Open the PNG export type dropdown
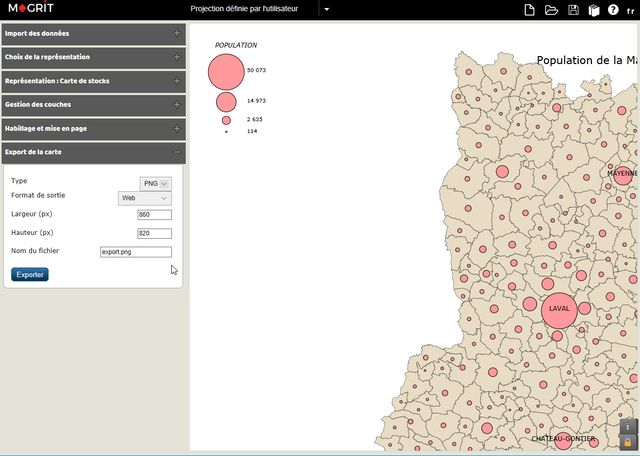Viewport: 640px width, 456px height. 156,183
